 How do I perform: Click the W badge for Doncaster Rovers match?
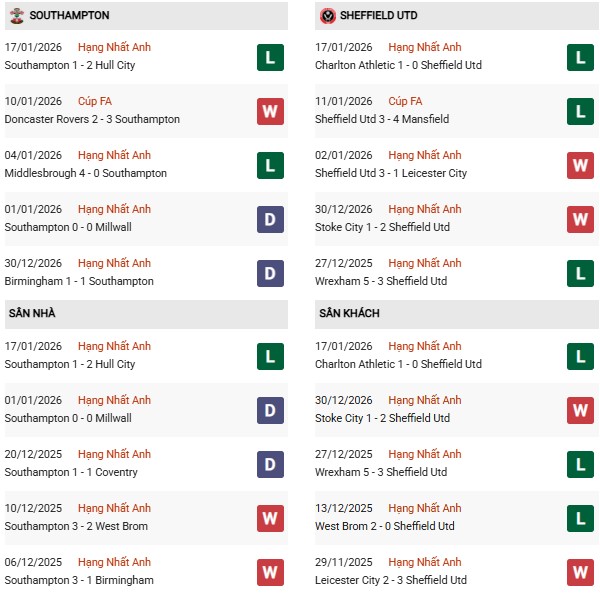(270, 111)
